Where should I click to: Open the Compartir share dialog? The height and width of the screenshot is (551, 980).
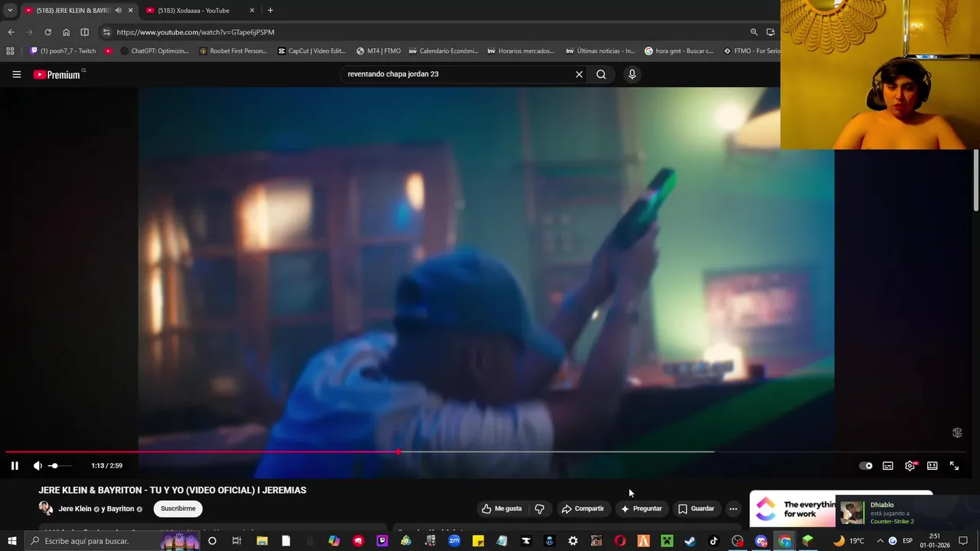pyautogui.click(x=583, y=508)
